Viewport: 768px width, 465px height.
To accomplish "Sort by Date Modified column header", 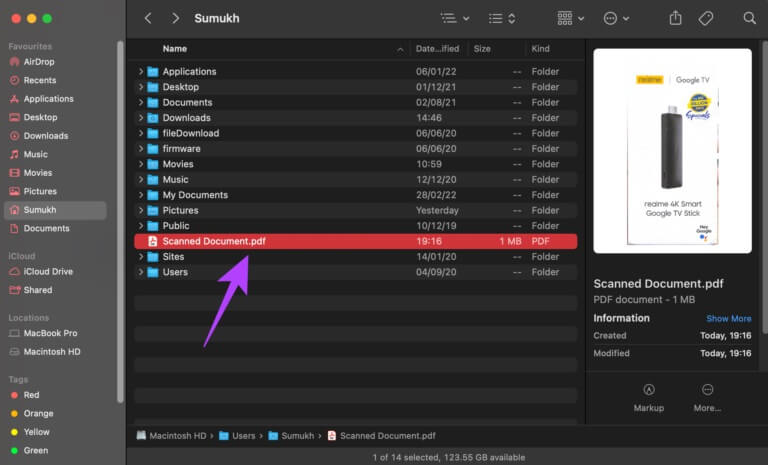I will pyautogui.click(x=438, y=49).
